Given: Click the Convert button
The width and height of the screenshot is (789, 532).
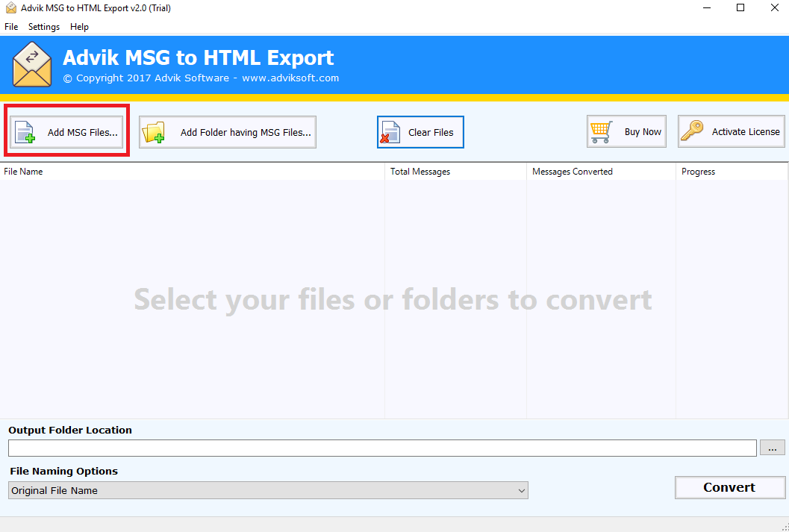Looking at the screenshot, I should pos(729,487).
